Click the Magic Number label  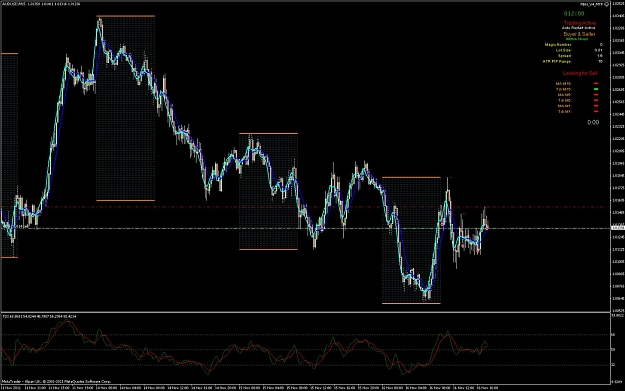(x=558, y=45)
